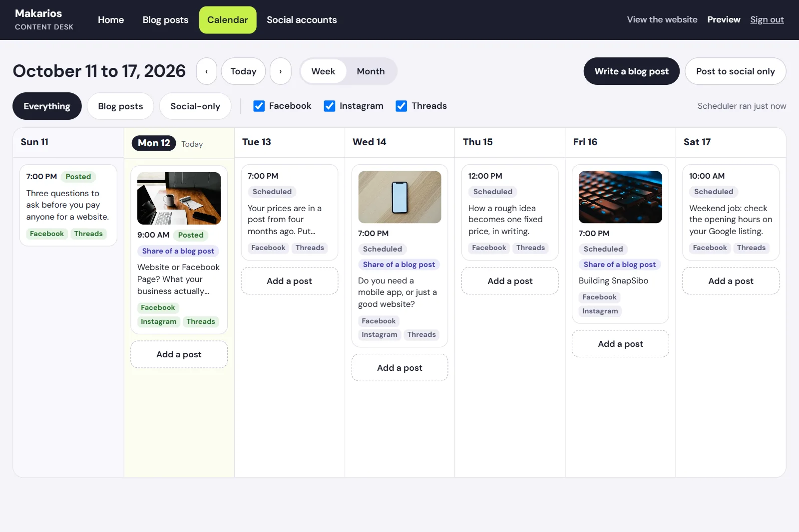Click the Posted badge on Sunday's post
The width and height of the screenshot is (799, 532).
[x=78, y=177]
